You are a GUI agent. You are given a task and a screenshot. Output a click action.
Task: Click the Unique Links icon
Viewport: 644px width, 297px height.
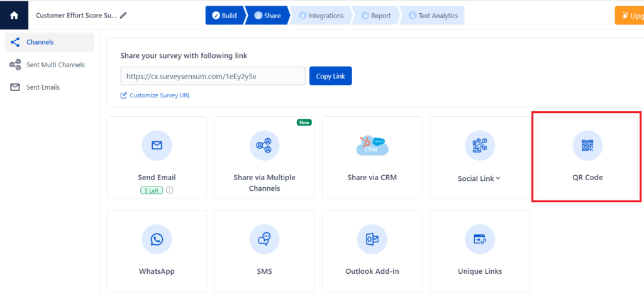pos(479,239)
